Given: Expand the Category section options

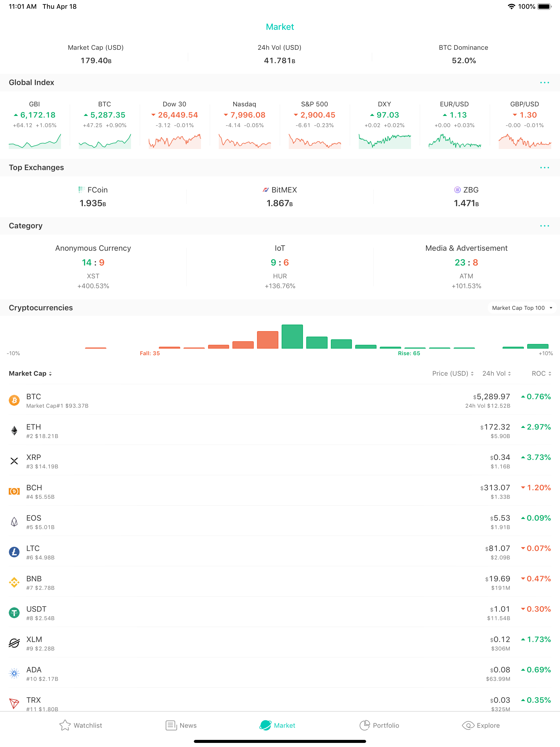Looking at the screenshot, I should point(544,226).
